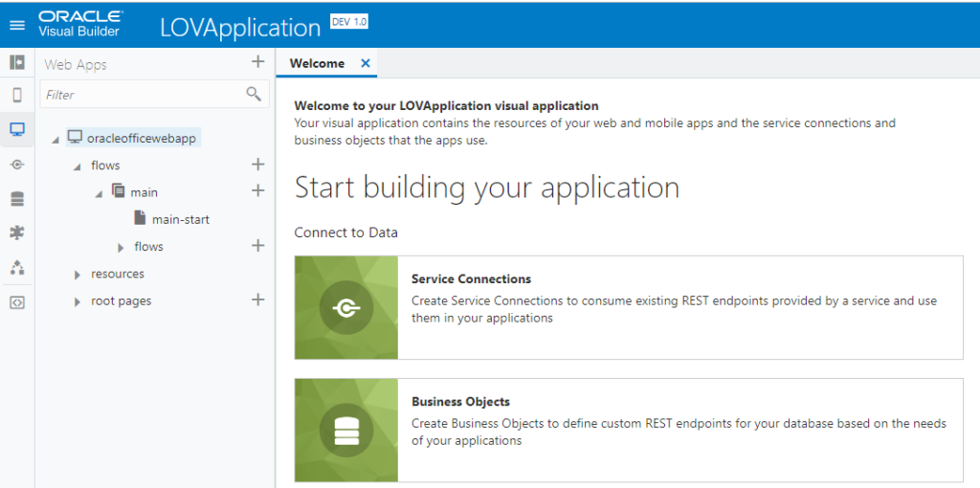Click the Filter search field
The image size is (980, 488).
click(x=142, y=95)
